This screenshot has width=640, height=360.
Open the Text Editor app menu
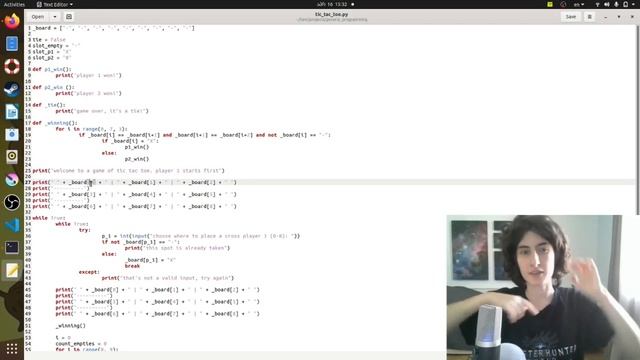point(55,4)
